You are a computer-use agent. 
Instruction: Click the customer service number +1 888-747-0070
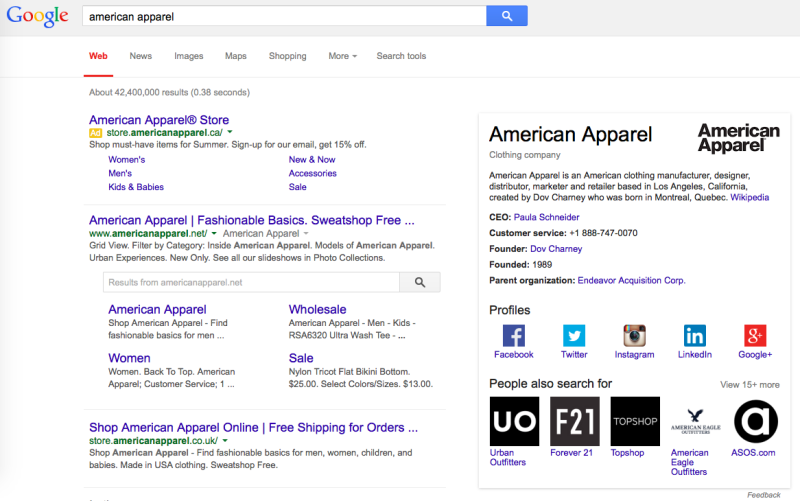point(604,233)
